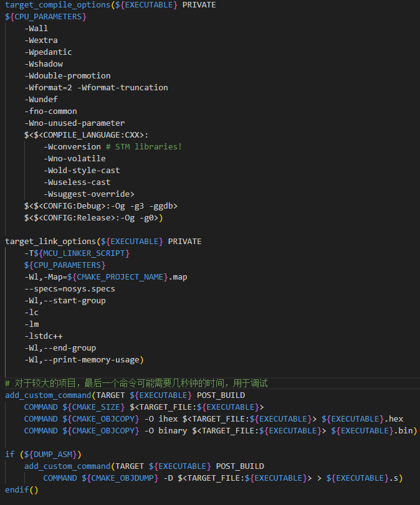Click the add_custom_command inside the if block
The width and height of the screenshot is (420, 505).
click(x=67, y=466)
